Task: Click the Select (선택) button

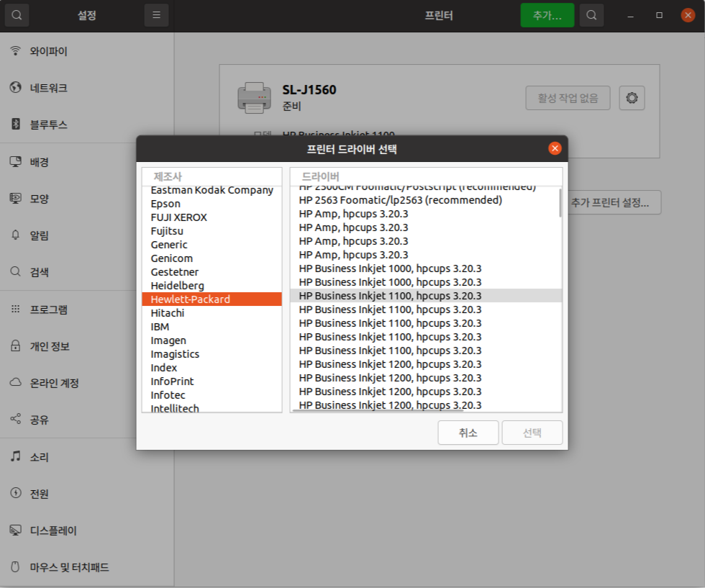Action: coord(532,433)
